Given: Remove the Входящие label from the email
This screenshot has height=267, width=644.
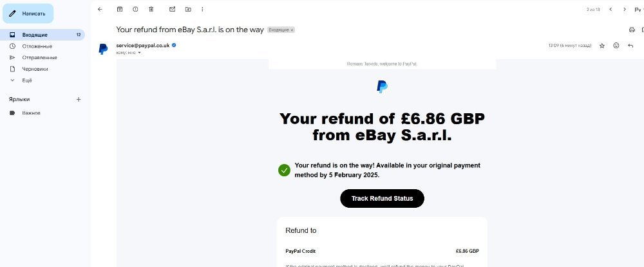Looking at the screenshot, I should pyautogui.click(x=292, y=30).
